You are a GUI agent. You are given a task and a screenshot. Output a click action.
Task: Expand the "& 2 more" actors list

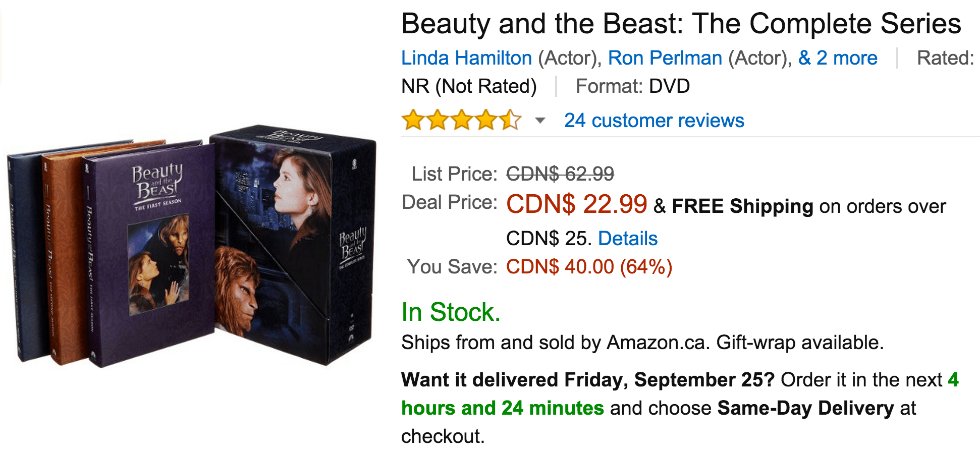837,58
